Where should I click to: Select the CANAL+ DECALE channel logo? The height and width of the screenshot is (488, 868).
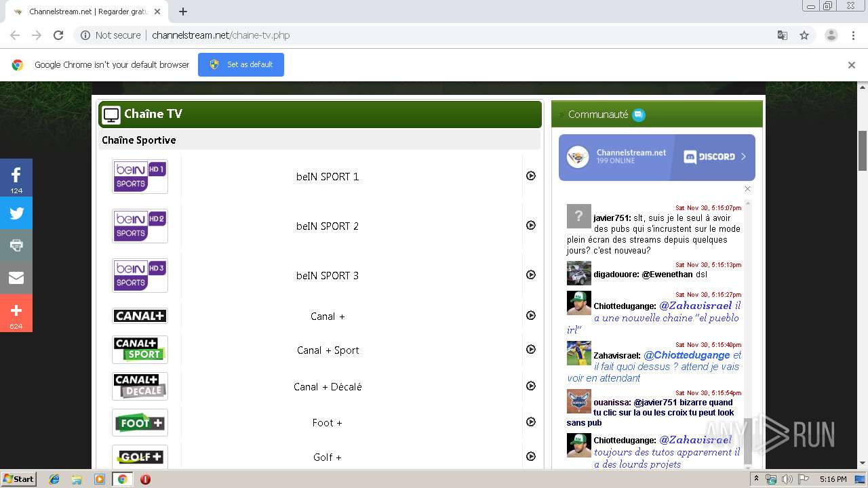tap(140, 386)
